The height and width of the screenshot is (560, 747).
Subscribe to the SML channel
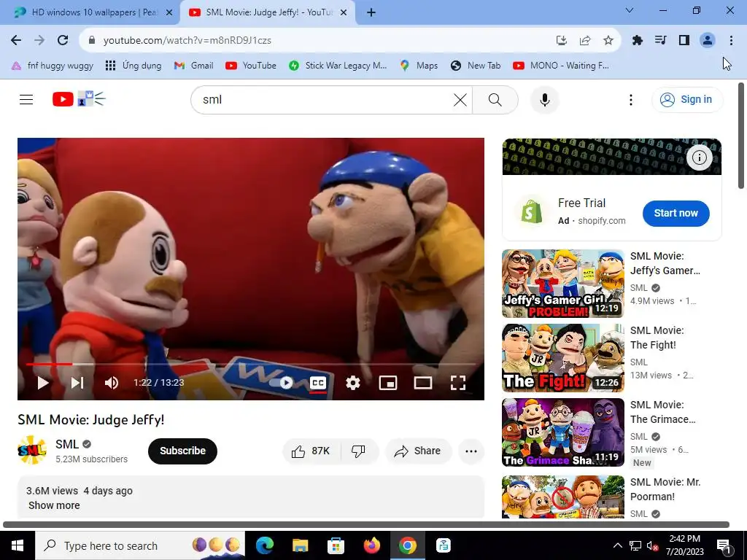pyautogui.click(x=182, y=451)
